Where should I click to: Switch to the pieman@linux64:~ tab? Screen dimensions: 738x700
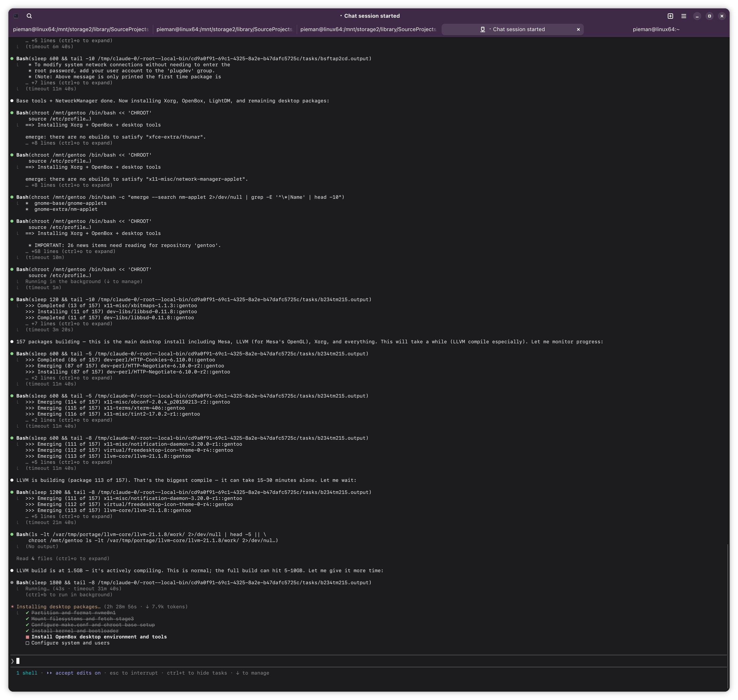coord(656,29)
